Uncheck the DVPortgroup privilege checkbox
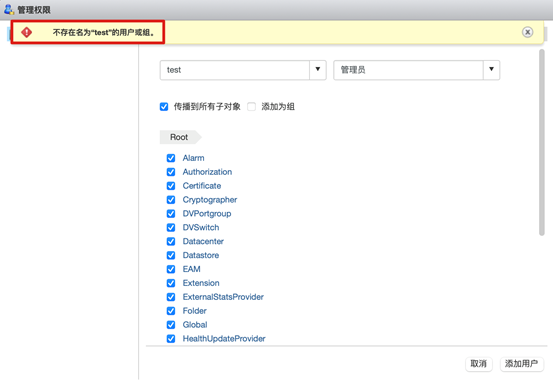 pyautogui.click(x=171, y=213)
